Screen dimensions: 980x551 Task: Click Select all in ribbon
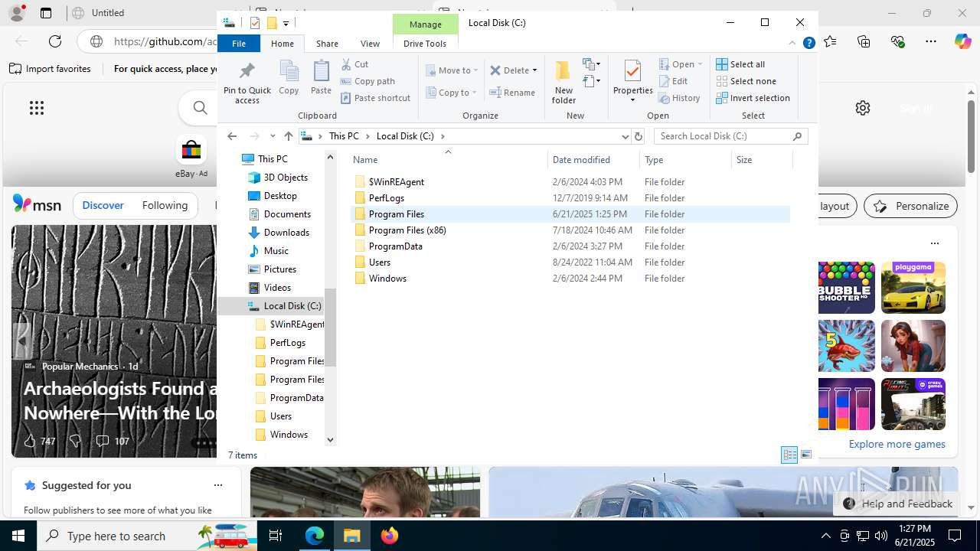coord(740,64)
